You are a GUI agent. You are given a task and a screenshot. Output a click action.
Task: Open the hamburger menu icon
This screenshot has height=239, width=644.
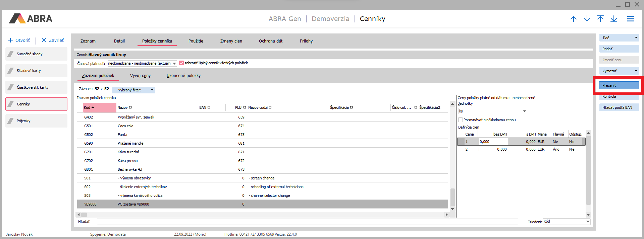tap(630, 19)
